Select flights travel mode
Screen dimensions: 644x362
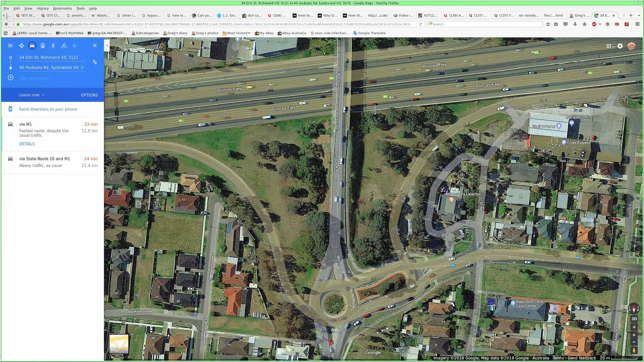click(x=75, y=46)
